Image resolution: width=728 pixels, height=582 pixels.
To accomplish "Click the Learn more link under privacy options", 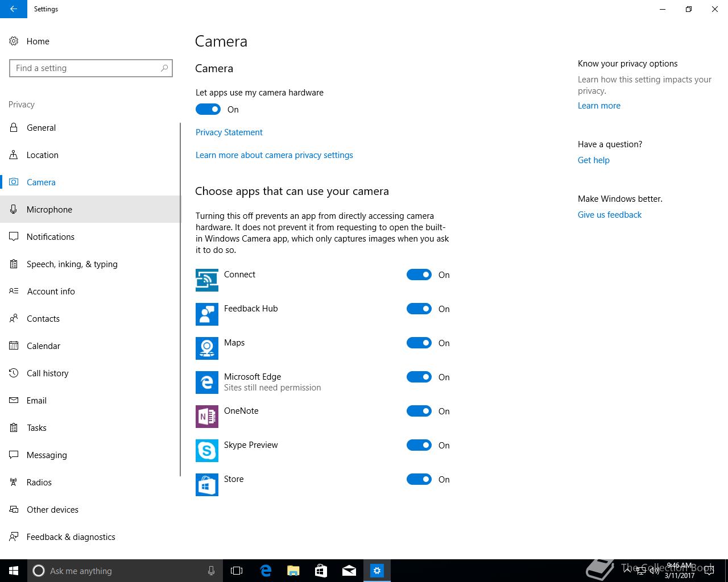I will 599,105.
